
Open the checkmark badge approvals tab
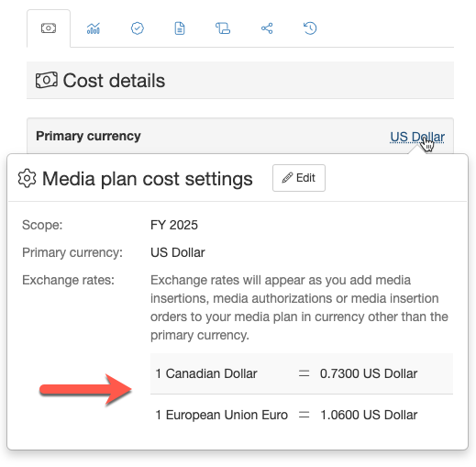click(x=138, y=28)
